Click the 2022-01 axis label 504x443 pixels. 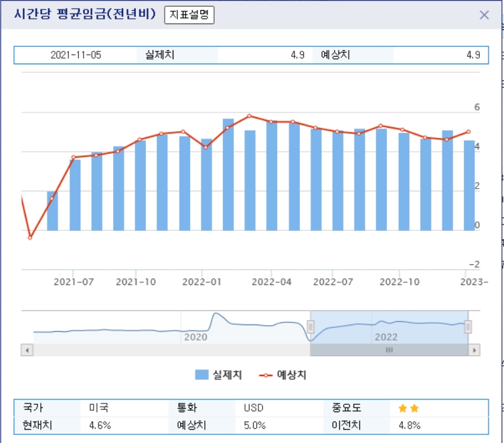202,282
